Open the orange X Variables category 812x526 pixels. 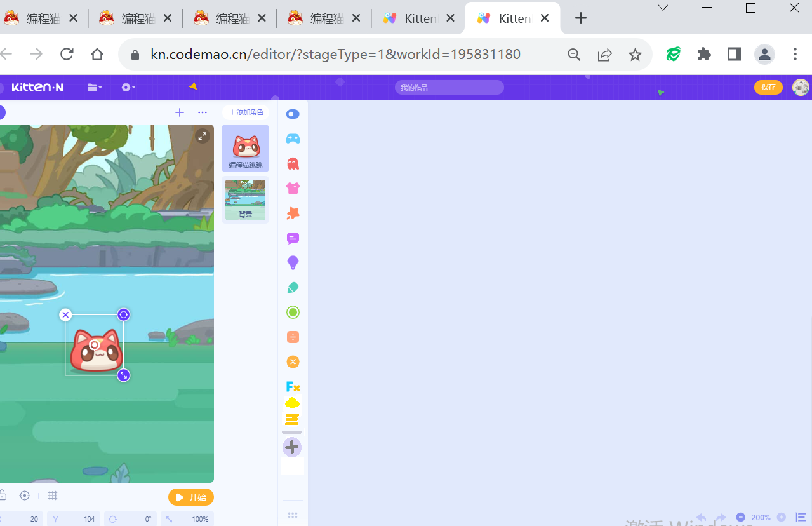[293, 362]
